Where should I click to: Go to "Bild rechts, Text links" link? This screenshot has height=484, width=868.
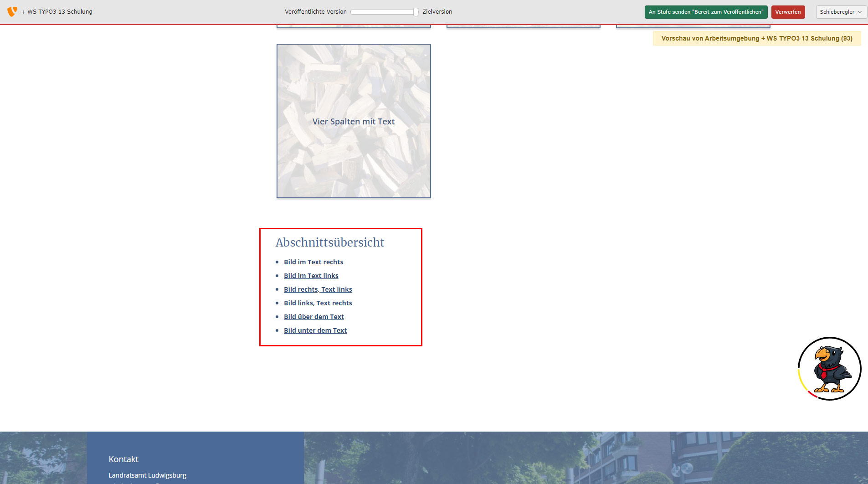pyautogui.click(x=318, y=289)
